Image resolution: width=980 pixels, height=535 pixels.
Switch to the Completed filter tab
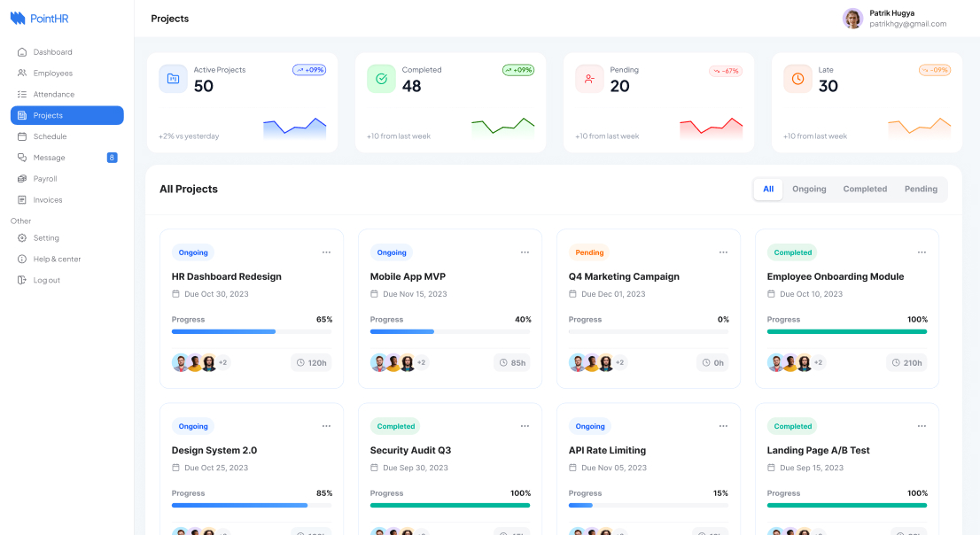tap(865, 189)
